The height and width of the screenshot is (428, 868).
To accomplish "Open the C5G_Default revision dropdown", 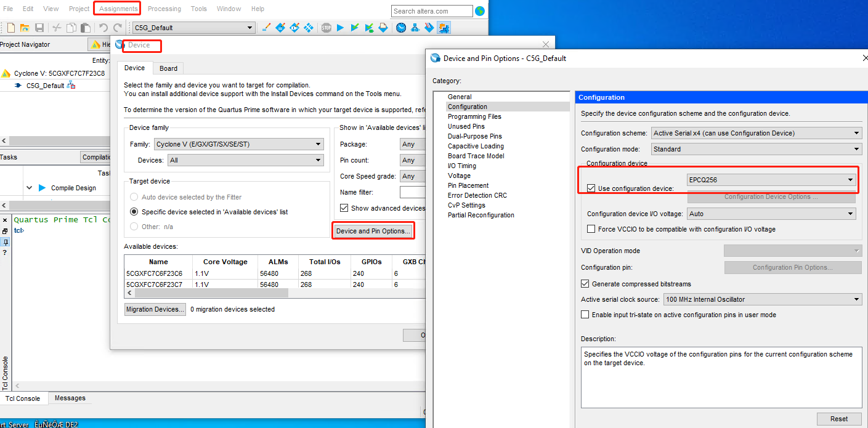I will click(193, 28).
